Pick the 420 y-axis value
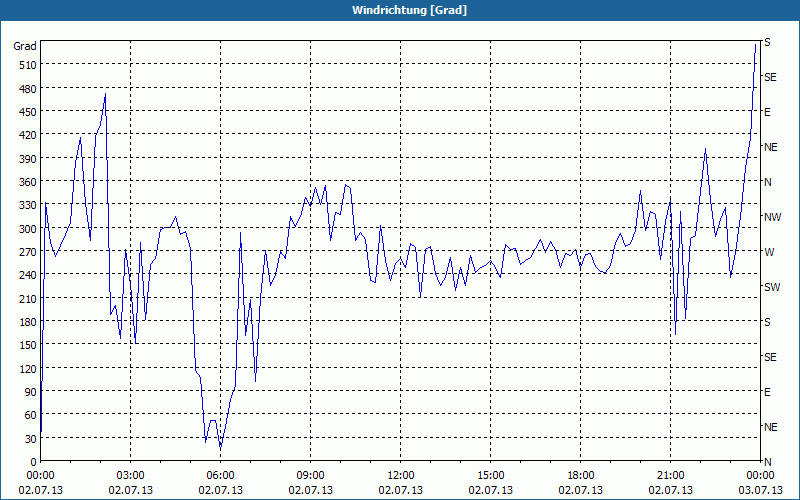The width and height of the screenshot is (800, 500). tap(28, 135)
